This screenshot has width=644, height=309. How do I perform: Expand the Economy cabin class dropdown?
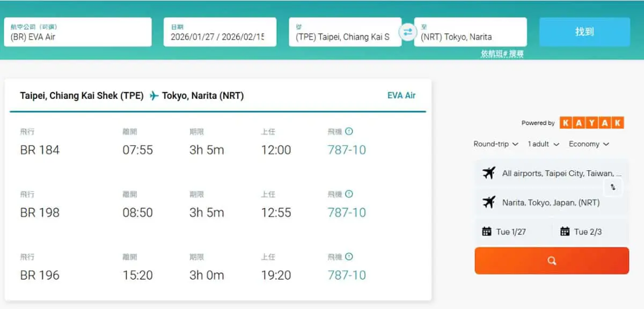[589, 144]
